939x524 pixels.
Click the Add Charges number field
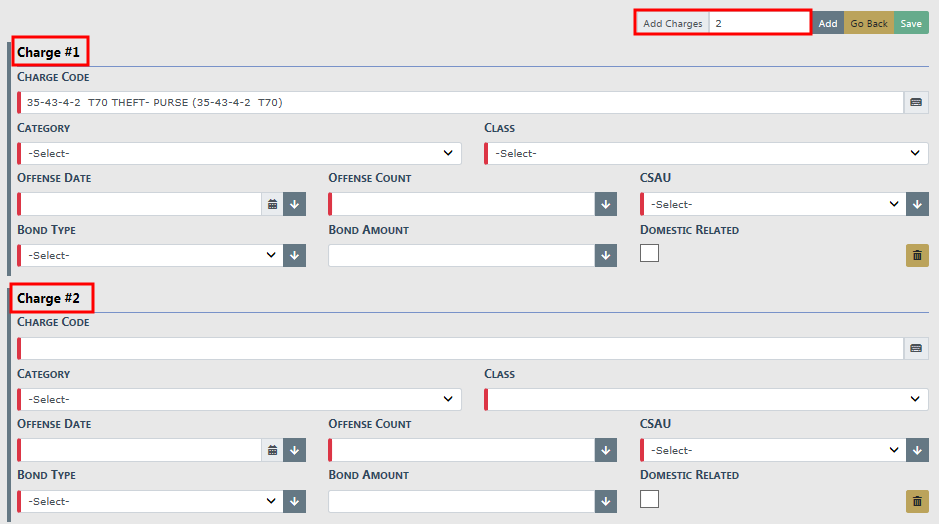point(759,23)
